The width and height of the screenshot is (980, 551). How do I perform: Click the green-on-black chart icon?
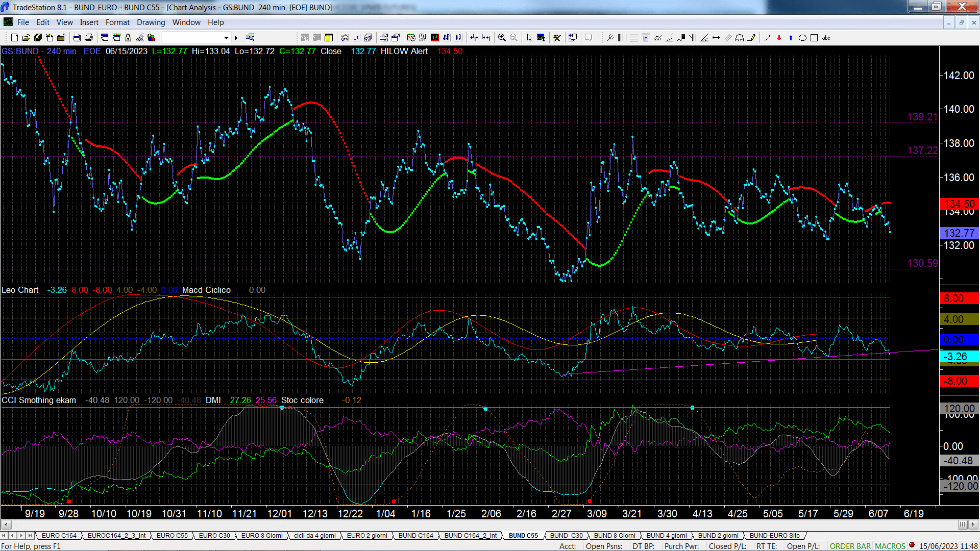(x=434, y=38)
